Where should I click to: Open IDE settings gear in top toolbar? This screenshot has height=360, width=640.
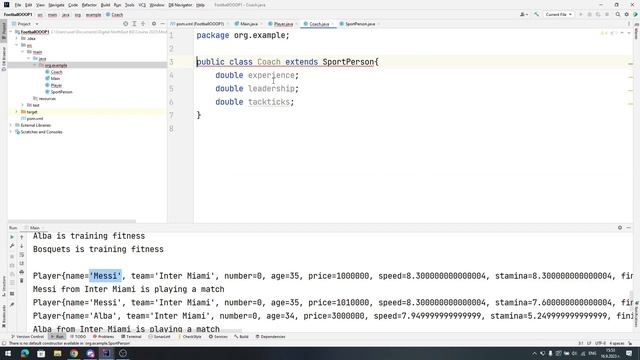click(x=627, y=14)
